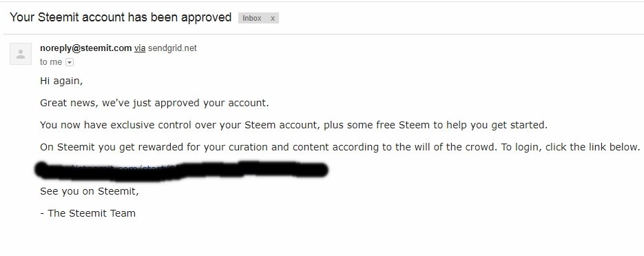The height and width of the screenshot is (256, 644).
Task: Click 'To login, click the link below' sentence
Action: point(570,147)
